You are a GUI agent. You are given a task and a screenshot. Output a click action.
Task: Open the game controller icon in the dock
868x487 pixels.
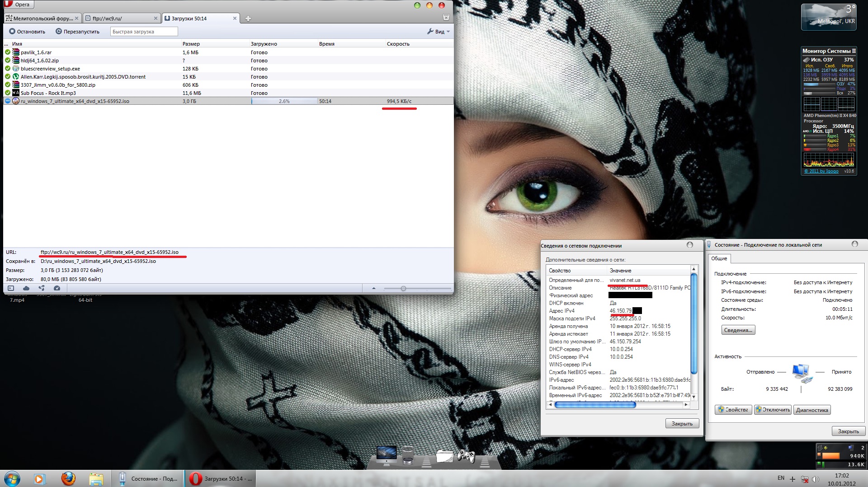click(x=466, y=456)
